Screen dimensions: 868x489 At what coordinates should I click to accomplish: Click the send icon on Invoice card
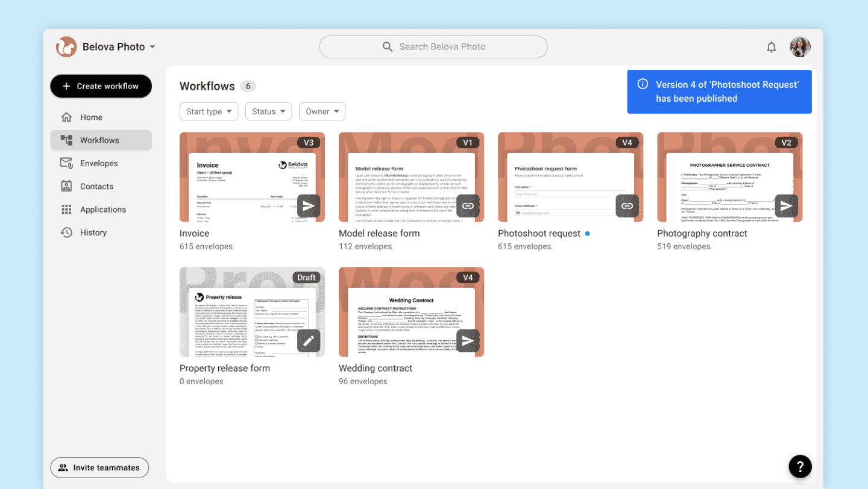pos(309,206)
